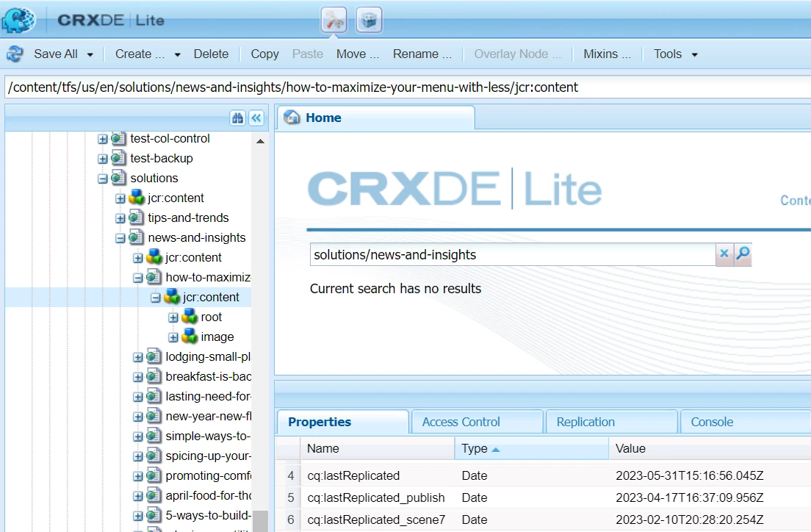Image resolution: width=811 pixels, height=532 pixels.
Task: Click the tree scrollbar up arrow
Action: coord(260,141)
